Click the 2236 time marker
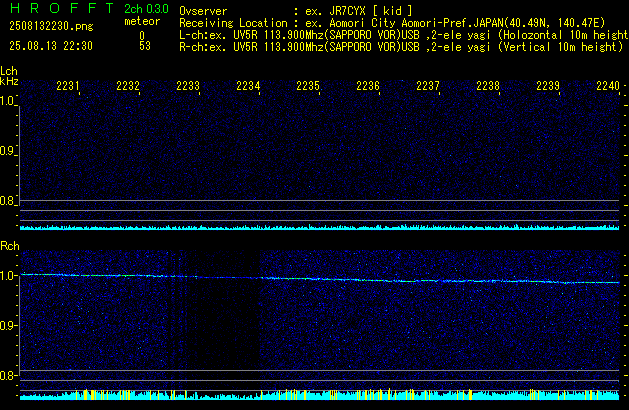The image size is (629, 410). 368,86
